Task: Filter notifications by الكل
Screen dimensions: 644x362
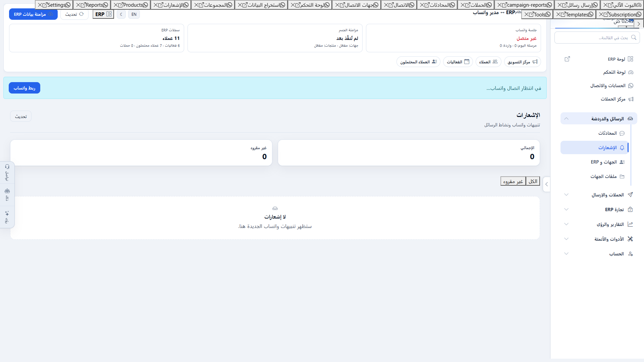Action: [533, 181]
